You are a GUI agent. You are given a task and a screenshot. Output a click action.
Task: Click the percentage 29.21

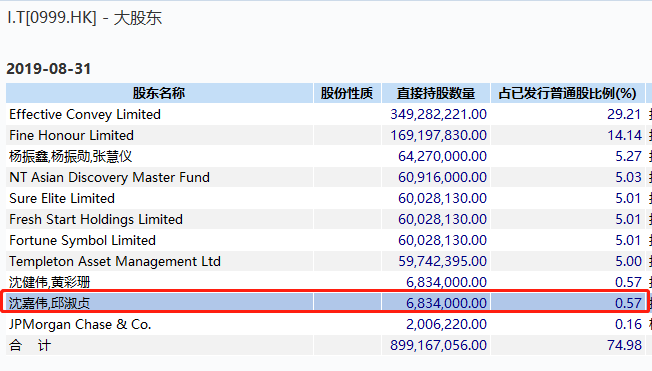624,114
